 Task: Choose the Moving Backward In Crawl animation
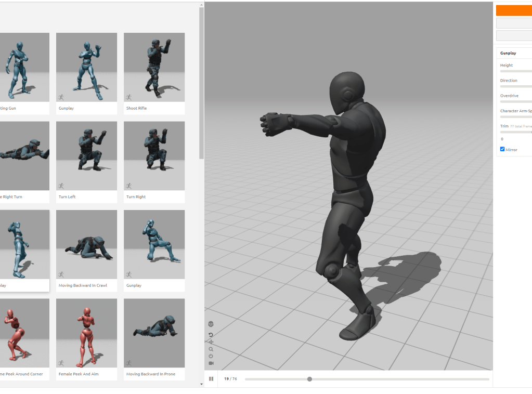86,244
